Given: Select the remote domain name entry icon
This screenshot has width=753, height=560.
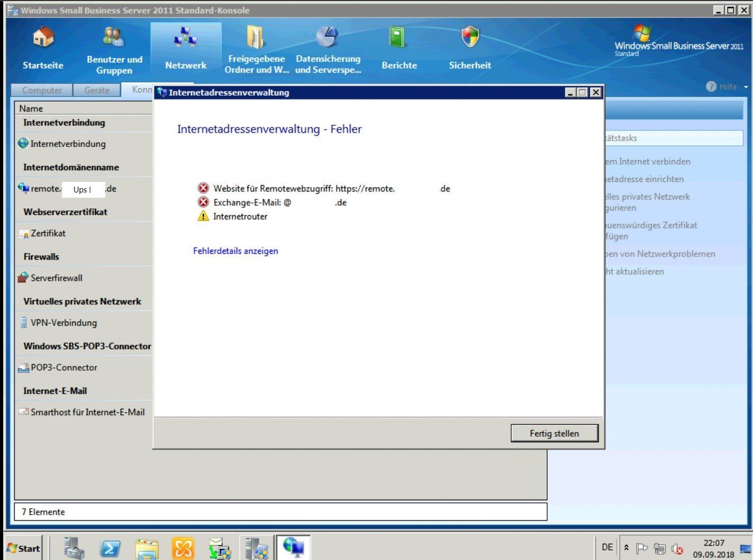Looking at the screenshot, I should click(23, 188).
